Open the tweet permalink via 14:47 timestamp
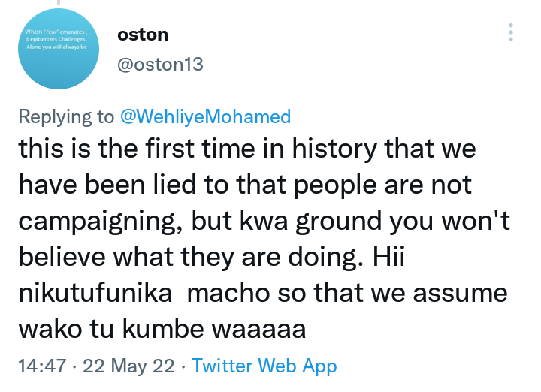 coord(42,366)
